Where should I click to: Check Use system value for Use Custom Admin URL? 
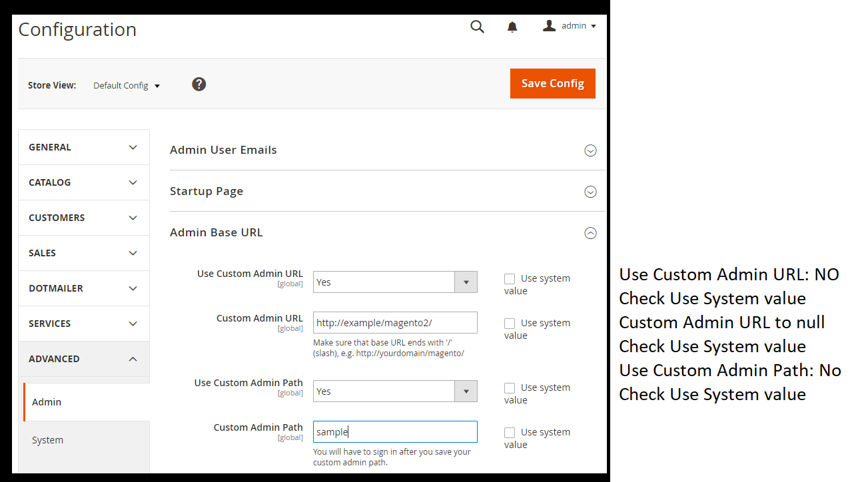pos(510,278)
